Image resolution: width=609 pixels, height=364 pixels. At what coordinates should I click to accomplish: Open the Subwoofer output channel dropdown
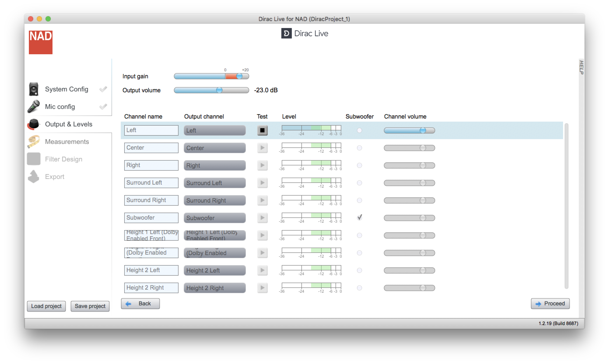[x=215, y=218]
